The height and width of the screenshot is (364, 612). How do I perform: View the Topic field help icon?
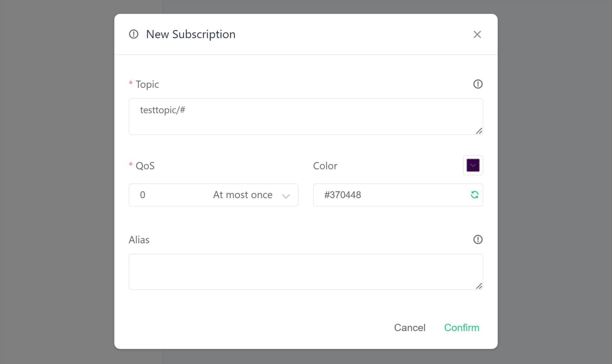point(477,84)
